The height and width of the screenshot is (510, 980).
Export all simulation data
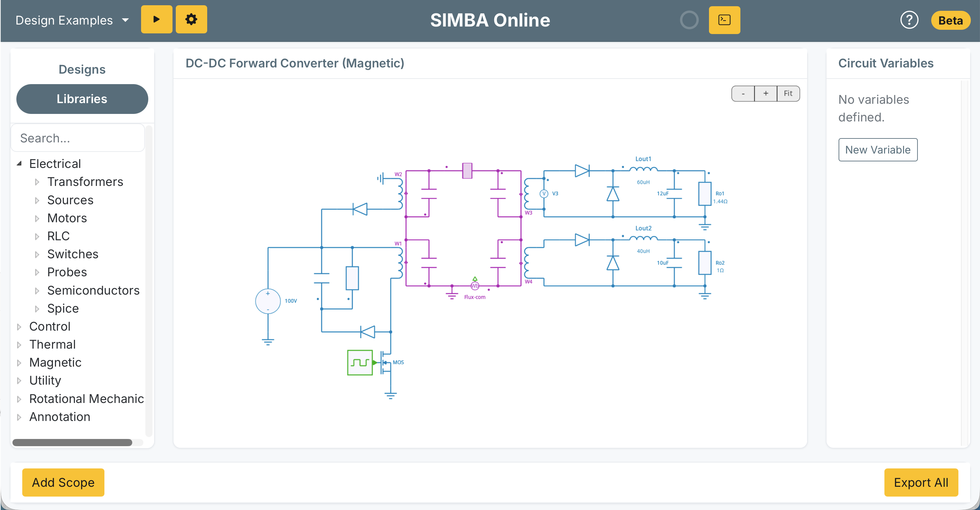coord(921,483)
